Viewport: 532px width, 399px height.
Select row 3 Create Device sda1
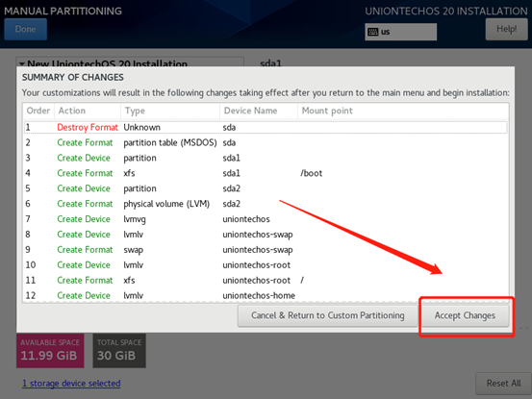pyautogui.click(x=266, y=158)
